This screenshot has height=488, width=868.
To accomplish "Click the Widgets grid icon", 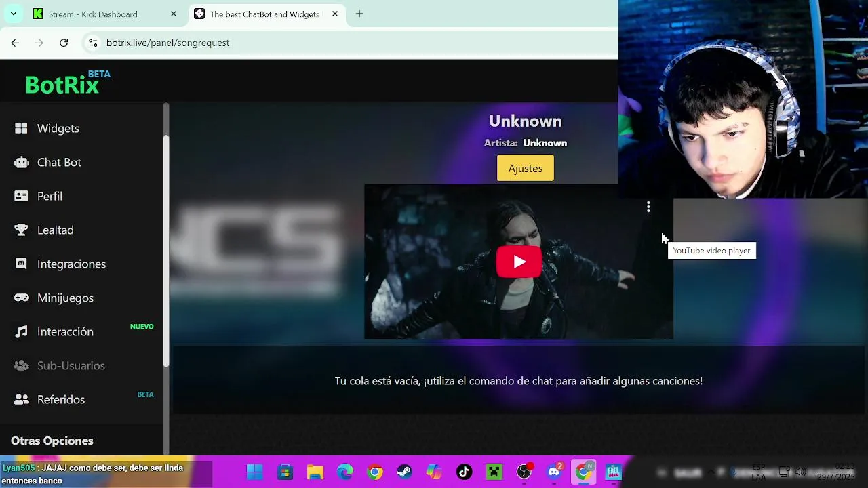I will [x=21, y=128].
